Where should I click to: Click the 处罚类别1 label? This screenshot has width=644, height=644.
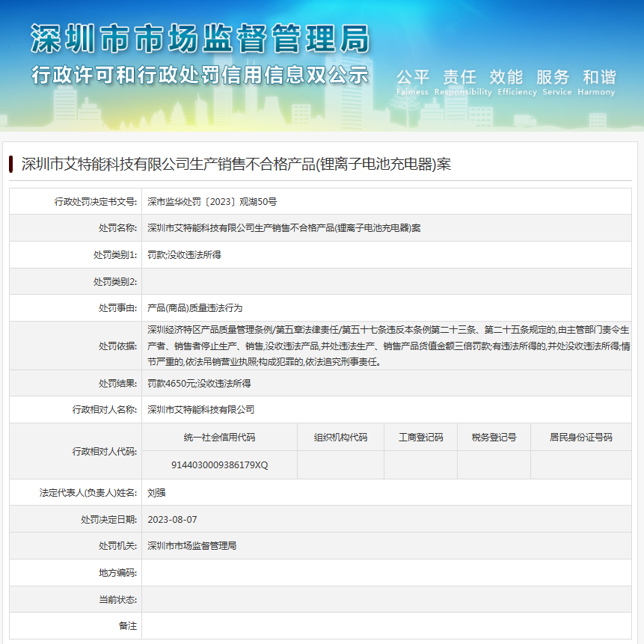115,255
